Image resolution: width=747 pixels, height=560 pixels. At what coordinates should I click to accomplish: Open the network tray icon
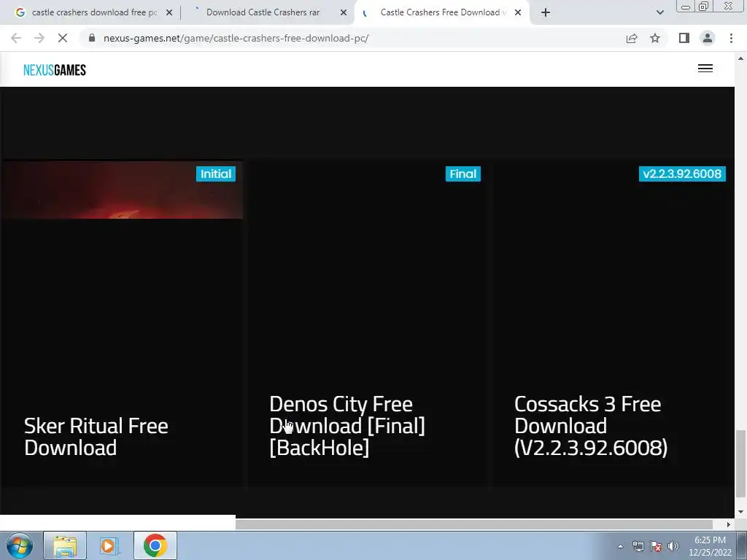click(x=638, y=546)
